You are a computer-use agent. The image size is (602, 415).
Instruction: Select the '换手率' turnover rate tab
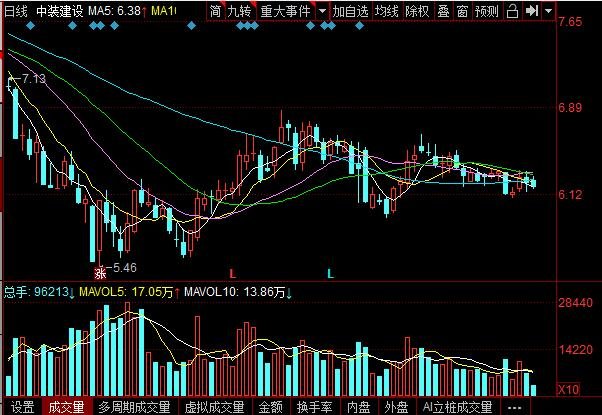(315, 407)
